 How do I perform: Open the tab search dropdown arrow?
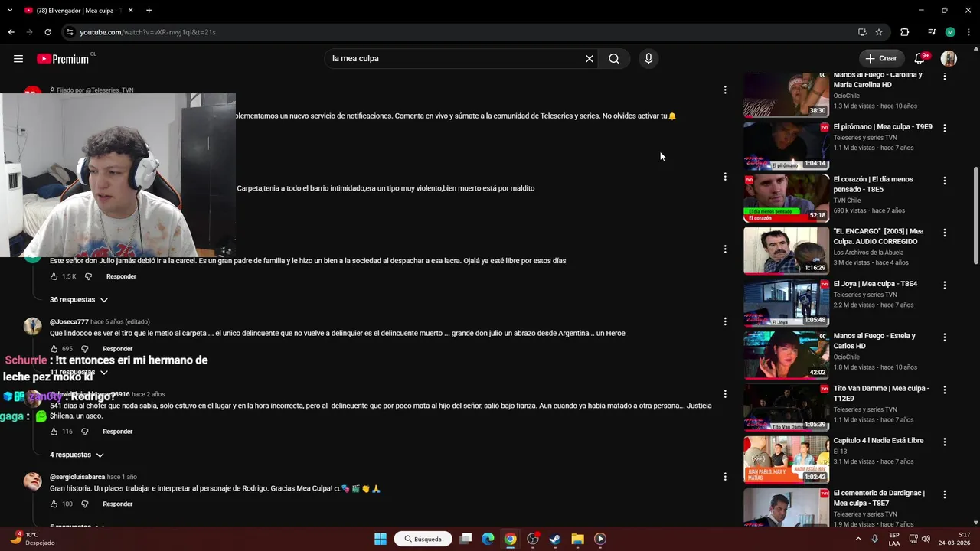pos(10,11)
